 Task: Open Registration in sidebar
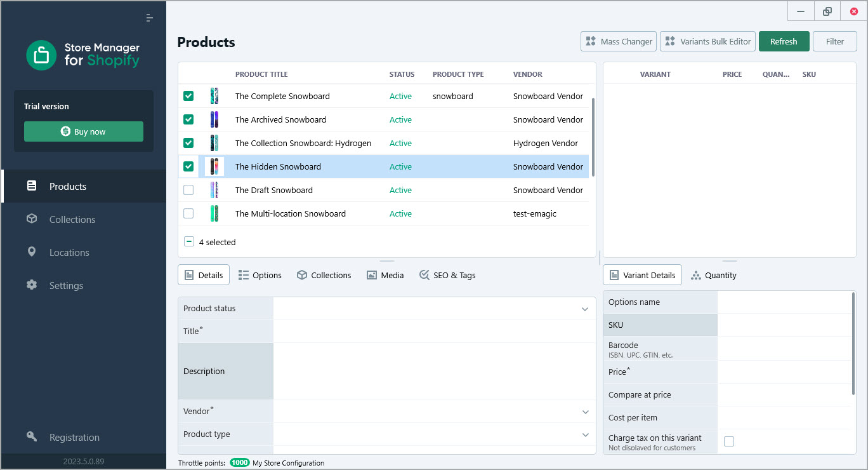pos(84,437)
